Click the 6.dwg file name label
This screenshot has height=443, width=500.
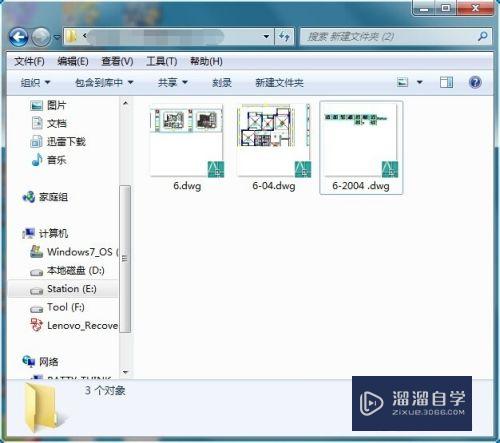tap(187, 186)
